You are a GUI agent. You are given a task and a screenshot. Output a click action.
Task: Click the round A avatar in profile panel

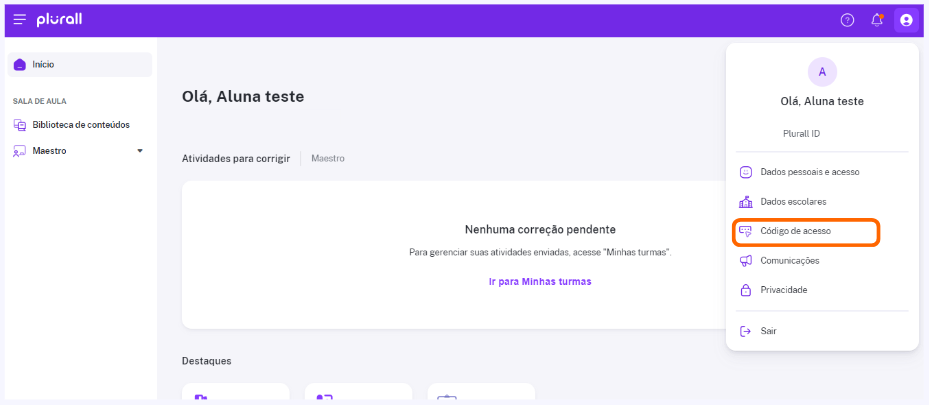click(x=822, y=72)
